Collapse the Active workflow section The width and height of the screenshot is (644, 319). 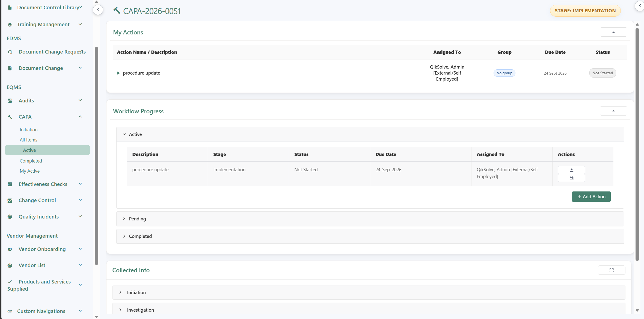[x=124, y=134]
